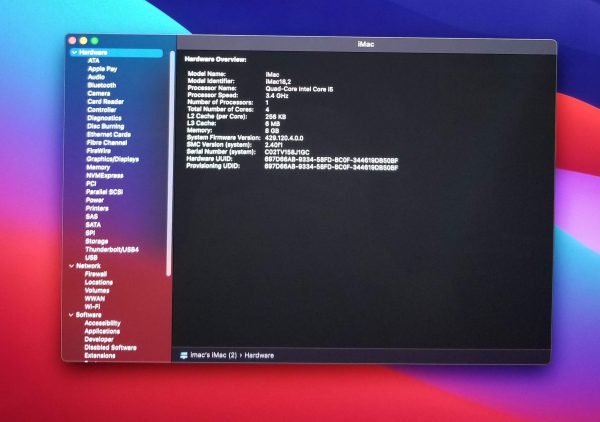Image resolution: width=600 pixels, height=422 pixels.
Task: Select Bluetooth in the Hardware list
Action: pyautogui.click(x=101, y=85)
